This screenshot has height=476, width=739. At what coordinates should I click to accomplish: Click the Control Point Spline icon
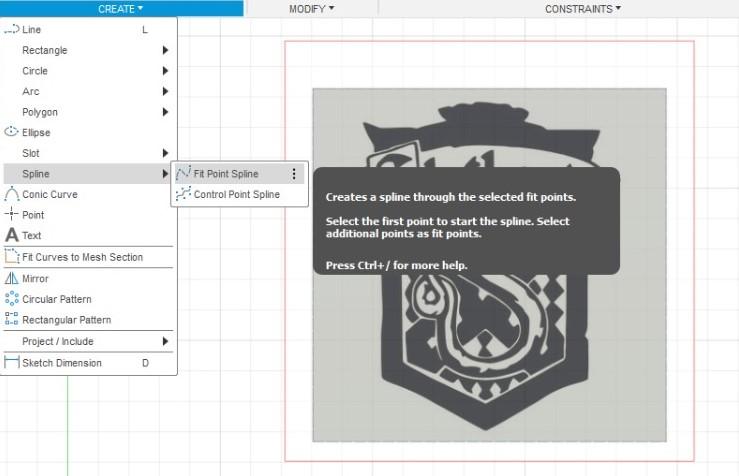(183, 194)
